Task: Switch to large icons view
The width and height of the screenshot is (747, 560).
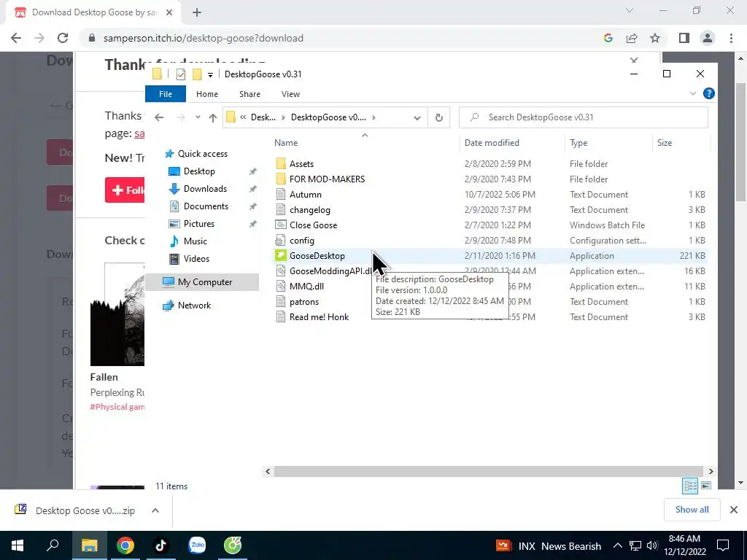Action: [706, 486]
